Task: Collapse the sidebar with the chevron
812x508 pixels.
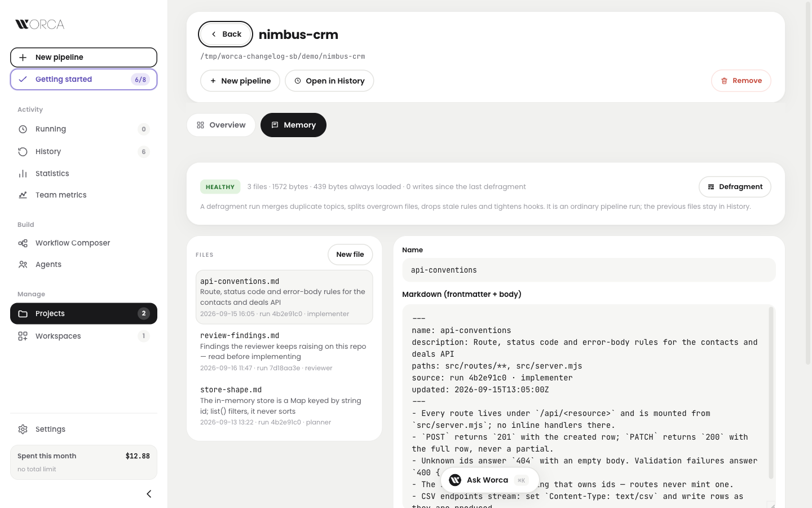Action: click(x=149, y=494)
